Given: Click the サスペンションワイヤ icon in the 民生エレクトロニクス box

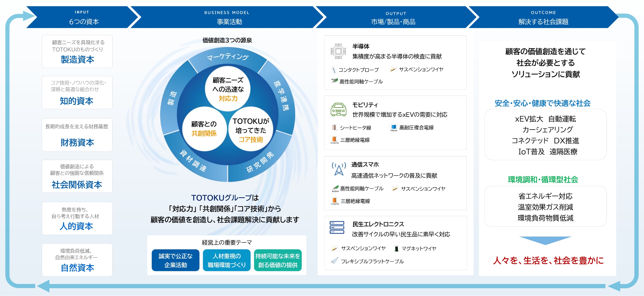Looking at the screenshot, I should coord(334,248).
